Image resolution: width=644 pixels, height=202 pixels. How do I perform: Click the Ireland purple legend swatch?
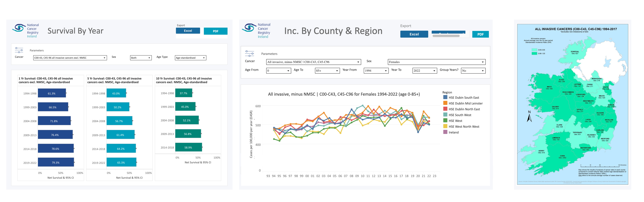(445, 132)
